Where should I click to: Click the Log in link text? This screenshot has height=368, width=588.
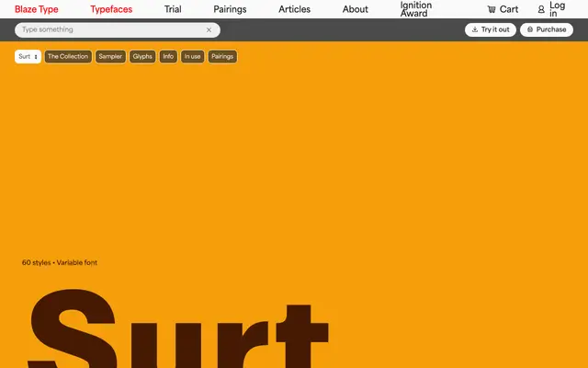pyautogui.click(x=558, y=9)
